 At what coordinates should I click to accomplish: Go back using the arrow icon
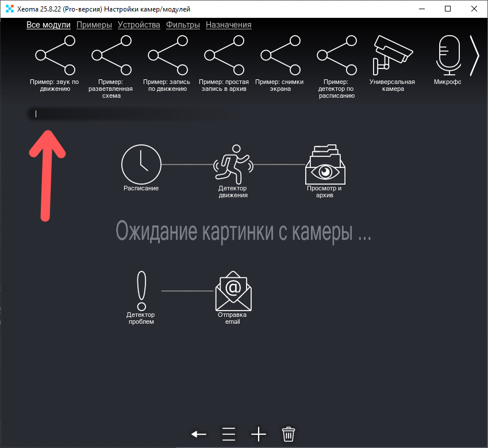click(198, 434)
